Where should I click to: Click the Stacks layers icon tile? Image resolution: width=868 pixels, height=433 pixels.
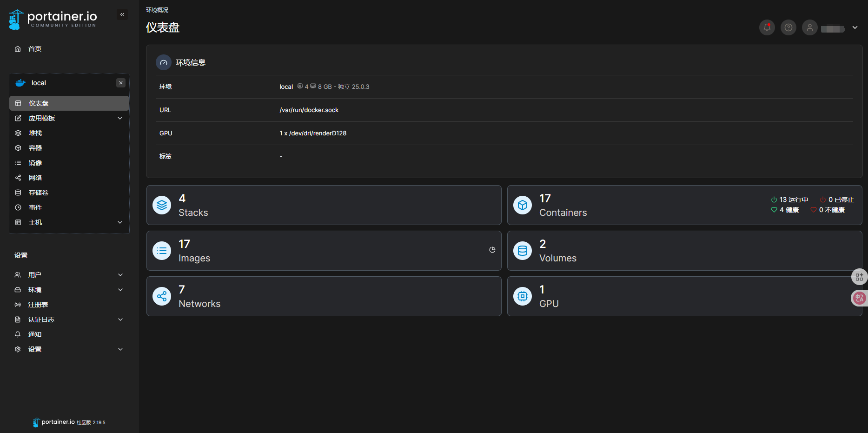pyautogui.click(x=162, y=205)
